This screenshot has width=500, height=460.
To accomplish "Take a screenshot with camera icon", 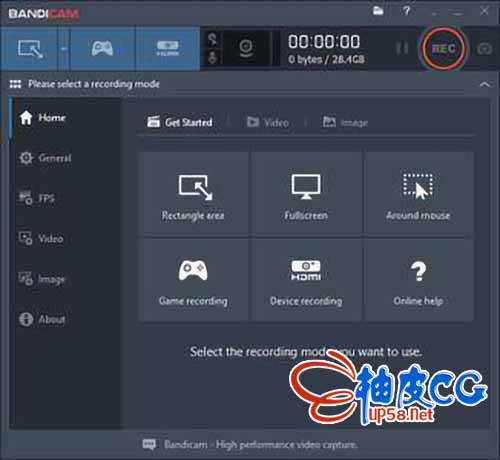I will pyautogui.click(x=485, y=49).
